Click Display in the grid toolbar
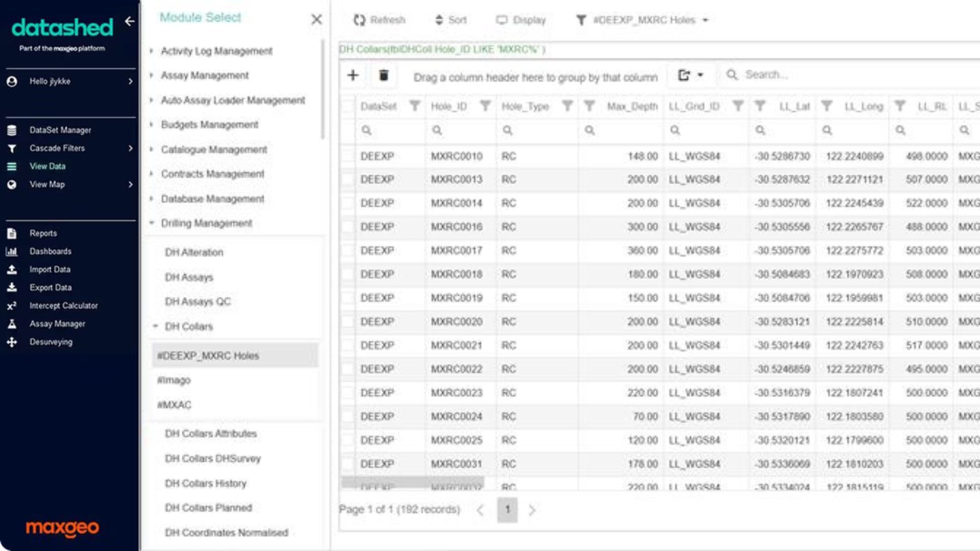 (521, 20)
